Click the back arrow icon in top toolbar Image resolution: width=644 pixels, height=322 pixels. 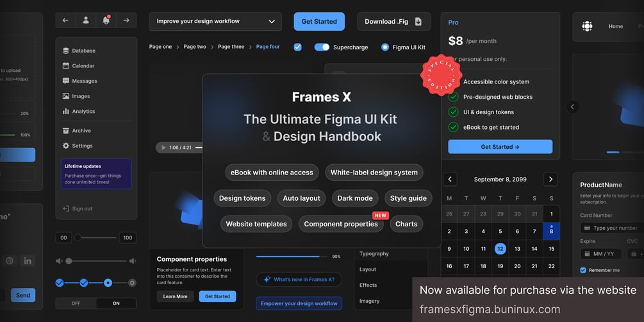(x=66, y=20)
